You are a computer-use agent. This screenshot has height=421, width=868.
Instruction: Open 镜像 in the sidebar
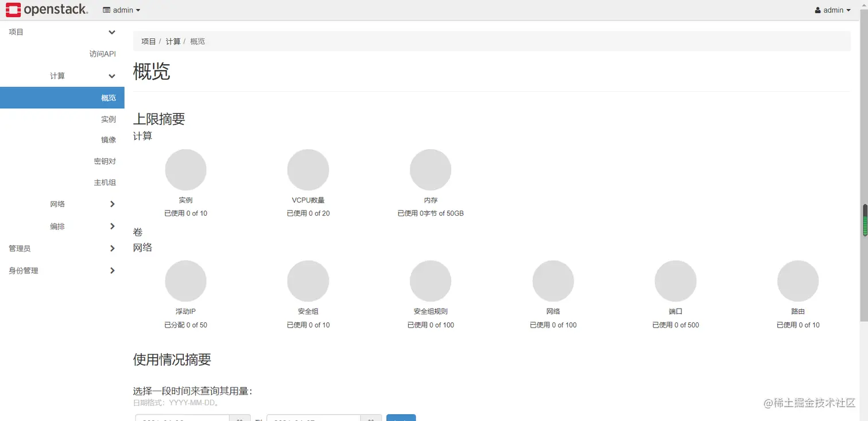pyautogui.click(x=108, y=140)
